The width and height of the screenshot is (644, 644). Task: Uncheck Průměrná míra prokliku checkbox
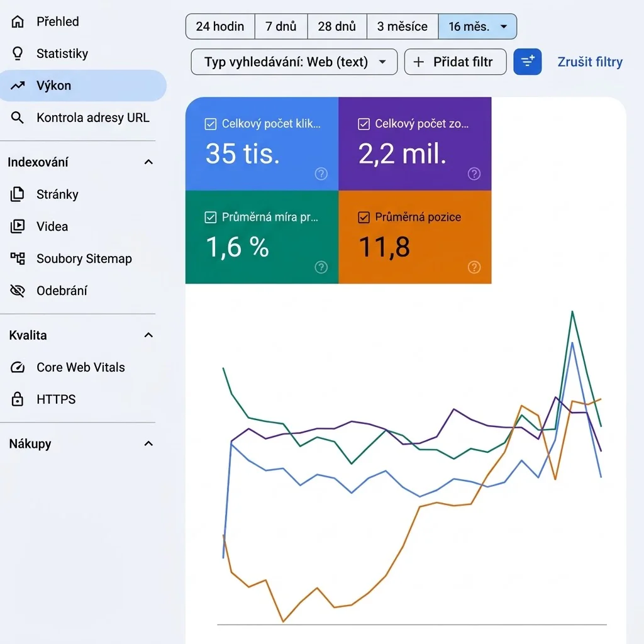(210, 217)
